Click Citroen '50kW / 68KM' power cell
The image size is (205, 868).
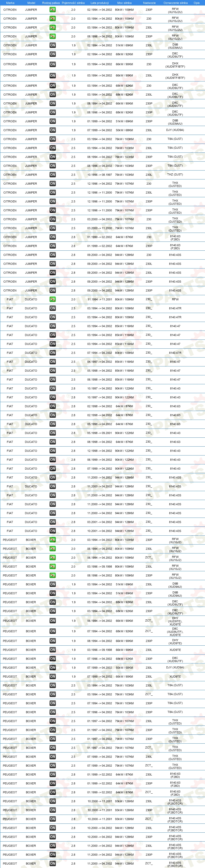[125, 130]
